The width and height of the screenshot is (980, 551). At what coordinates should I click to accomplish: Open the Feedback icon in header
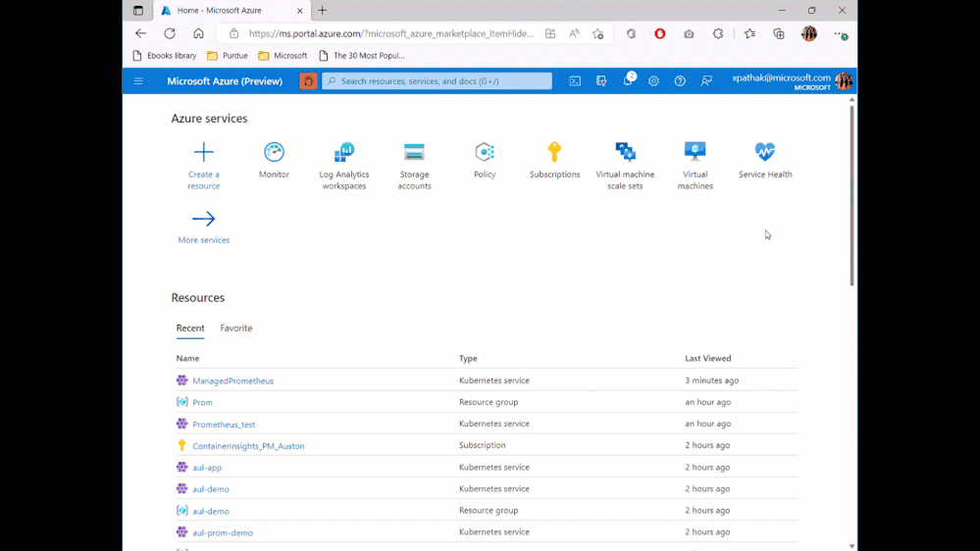(x=706, y=81)
